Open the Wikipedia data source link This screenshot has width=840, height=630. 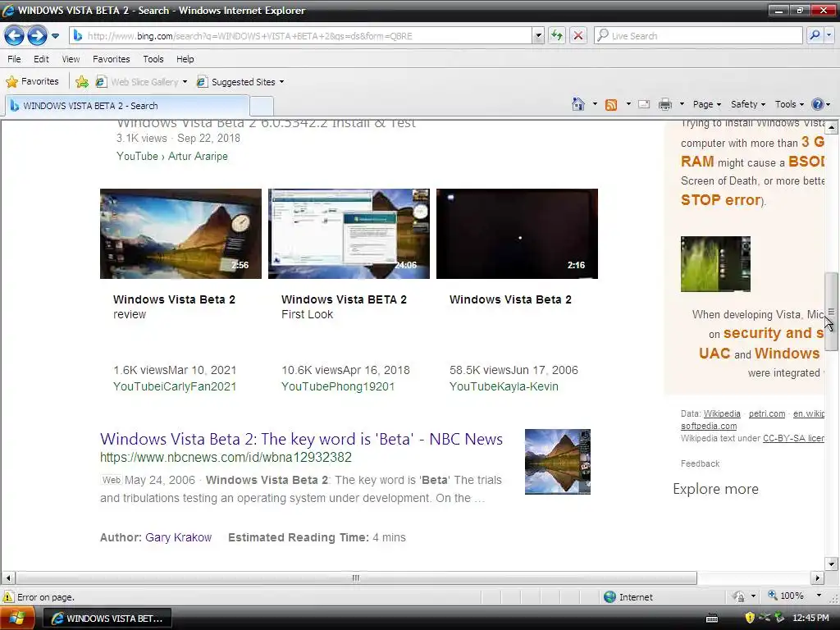coord(722,413)
